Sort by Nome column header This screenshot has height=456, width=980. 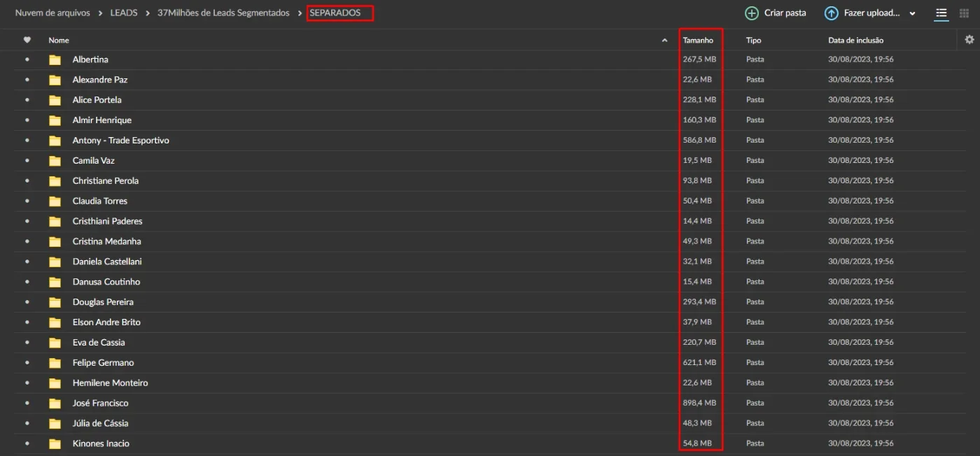click(x=59, y=41)
